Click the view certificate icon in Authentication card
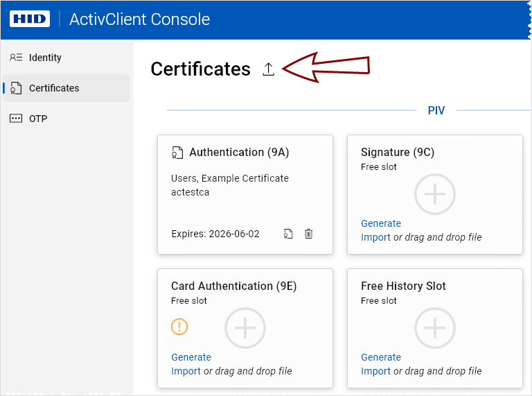 288,234
